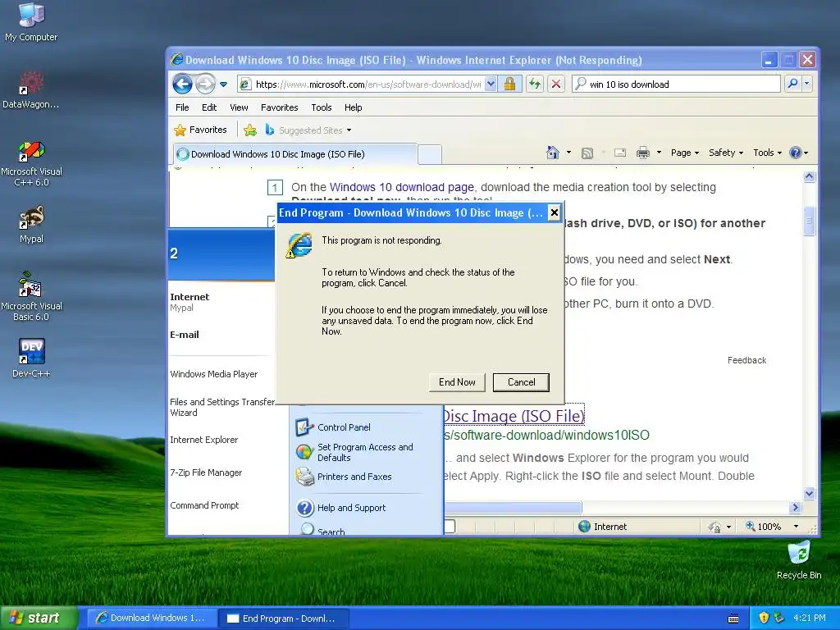Click vertical scrollbar down arrow
The width and height of the screenshot is (840, 630).
tap(809, 493)
